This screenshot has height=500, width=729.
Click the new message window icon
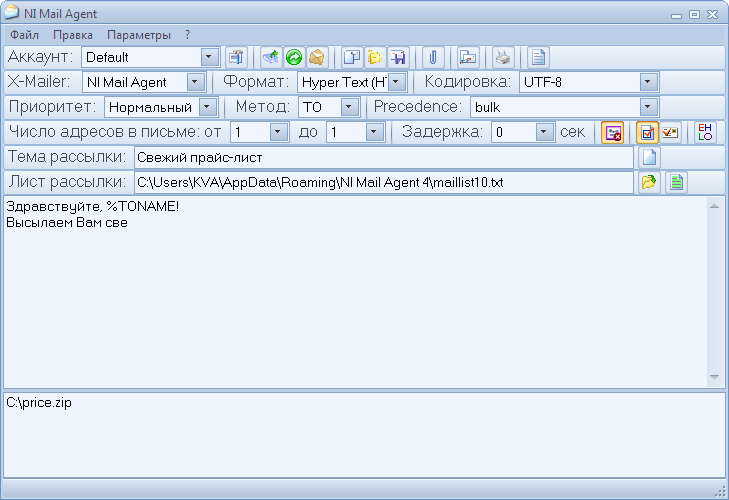coord(351,57)
